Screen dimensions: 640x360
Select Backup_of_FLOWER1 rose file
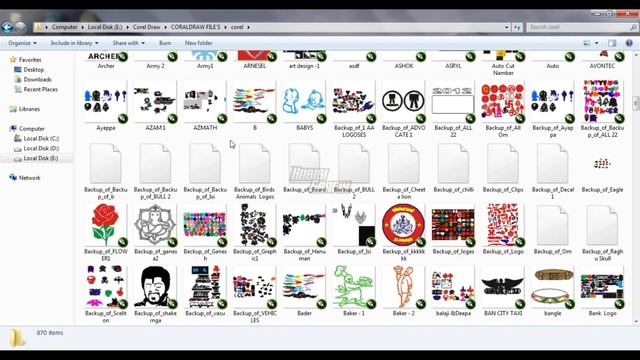106,225
